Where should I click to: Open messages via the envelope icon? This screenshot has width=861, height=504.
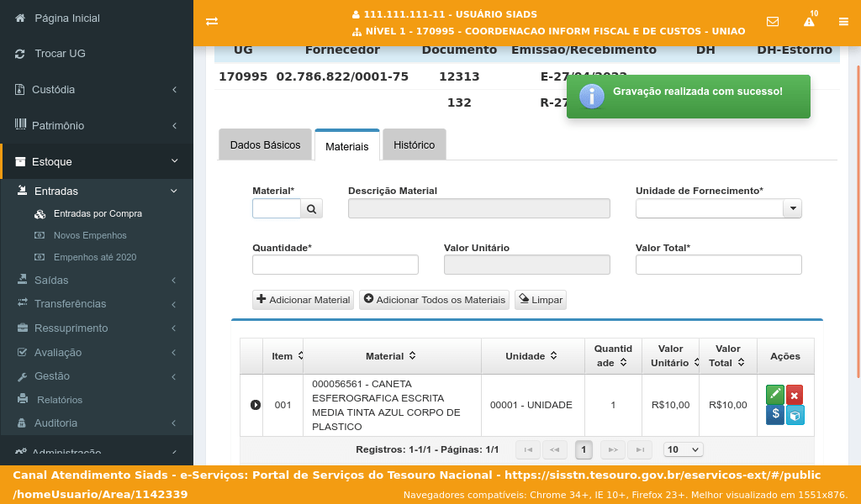pyautogui.click(x=773, y=21)
